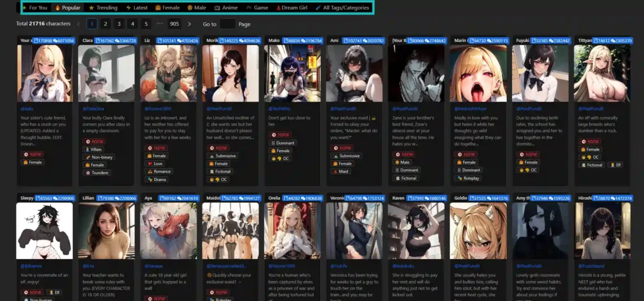Filter by the Female category tab
This screenshot has width=644, height=301.
(167, 8)
